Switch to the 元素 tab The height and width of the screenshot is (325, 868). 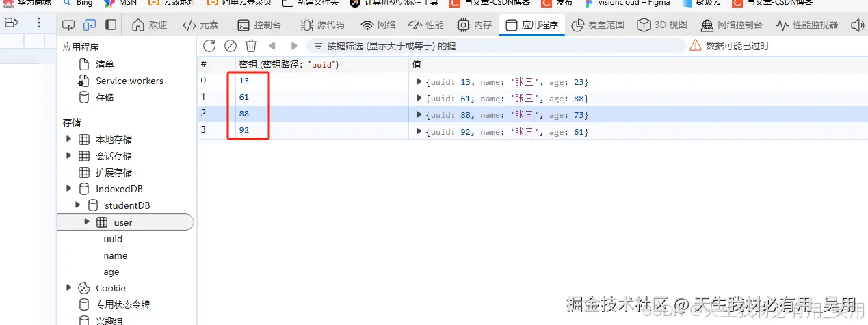point(200,25)
